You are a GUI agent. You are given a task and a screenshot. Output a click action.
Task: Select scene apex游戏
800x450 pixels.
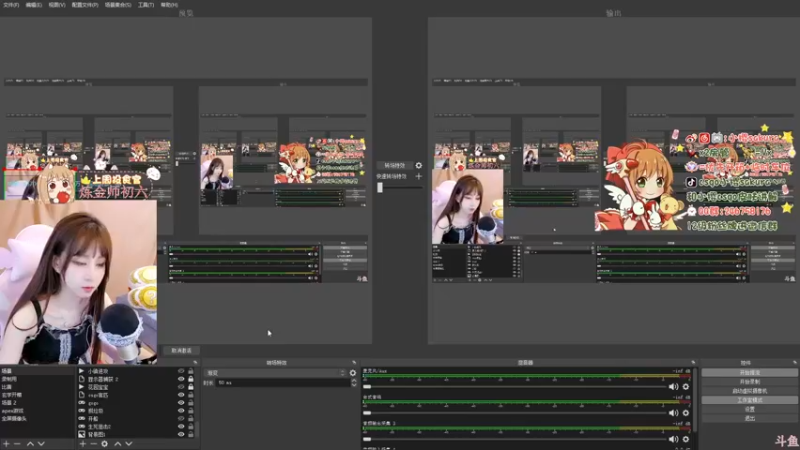[13, 411]
